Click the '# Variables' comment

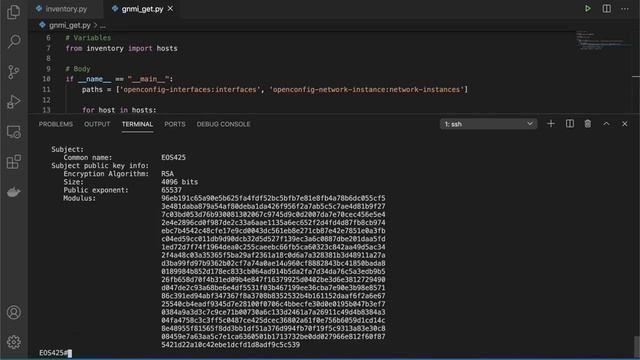tap(88, 38)
